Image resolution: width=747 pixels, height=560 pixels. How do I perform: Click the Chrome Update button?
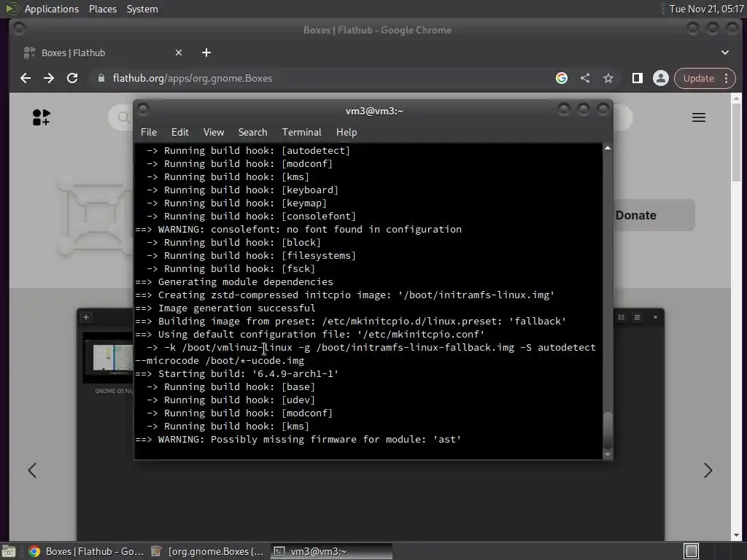tap(699, 78)
